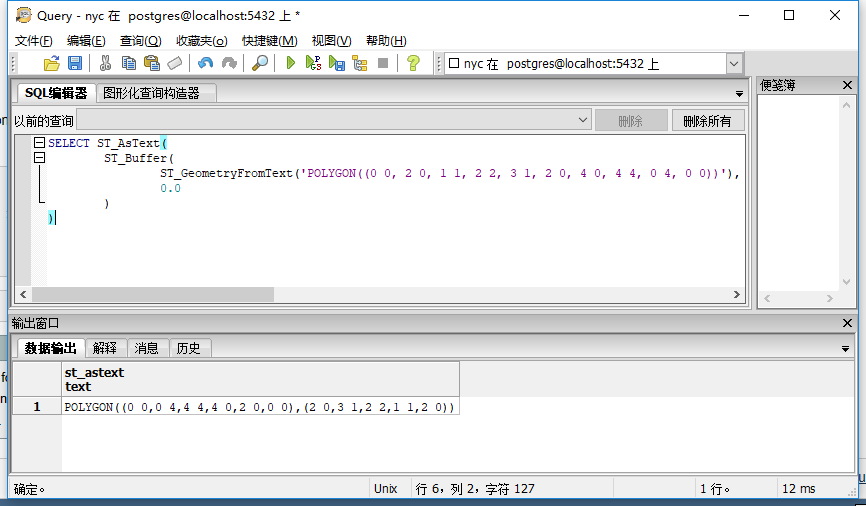Expand the 以前的查询 previous queries combo box
Viewport: 866px width, 506px height.
(x=583, y=120)
